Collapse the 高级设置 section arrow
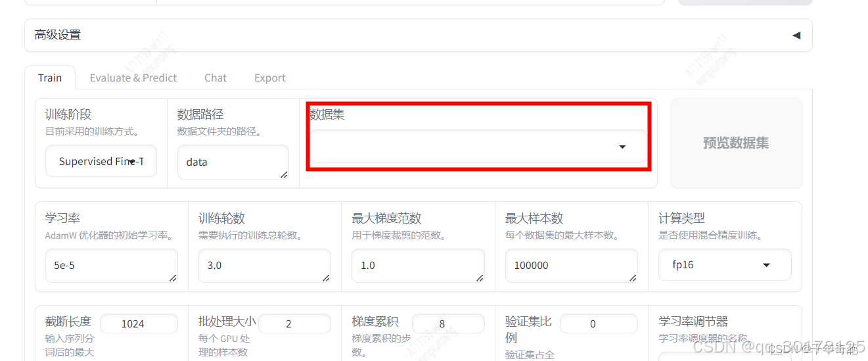This screenshot has height=361, width=868. coord(796,36)
